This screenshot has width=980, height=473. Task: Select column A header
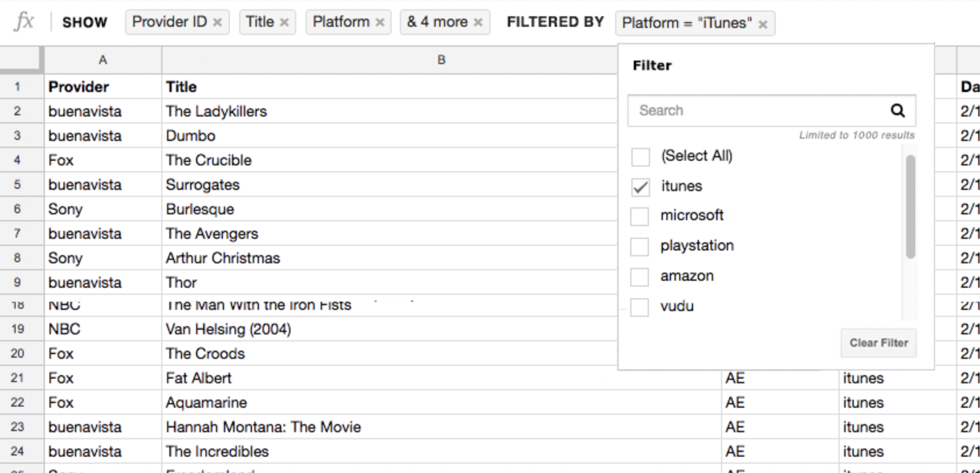[103, 59]
